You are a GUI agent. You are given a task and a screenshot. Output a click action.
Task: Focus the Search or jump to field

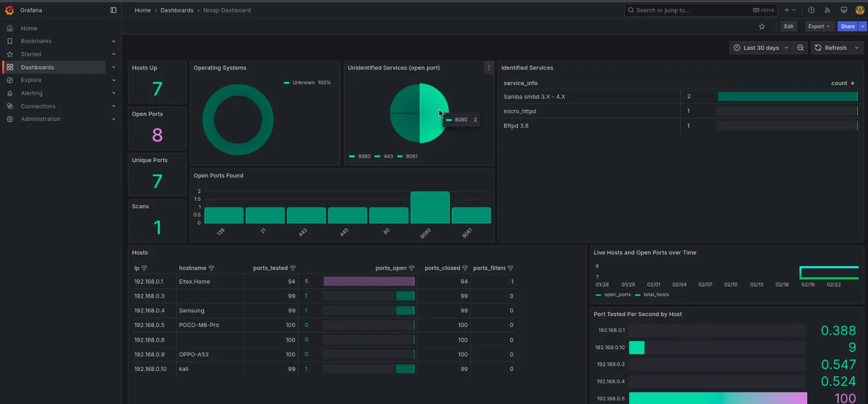[701, 10]
